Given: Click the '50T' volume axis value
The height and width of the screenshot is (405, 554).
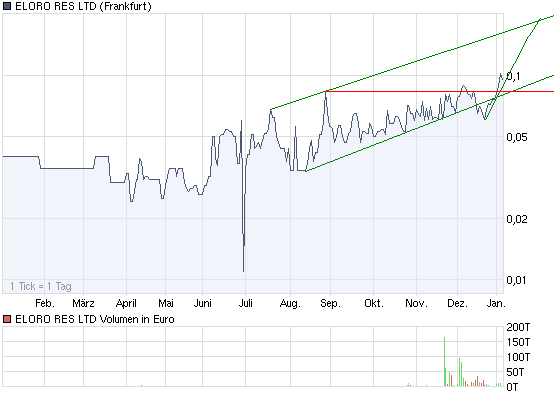Looking at the screenshot, I should tap(515, 372).
